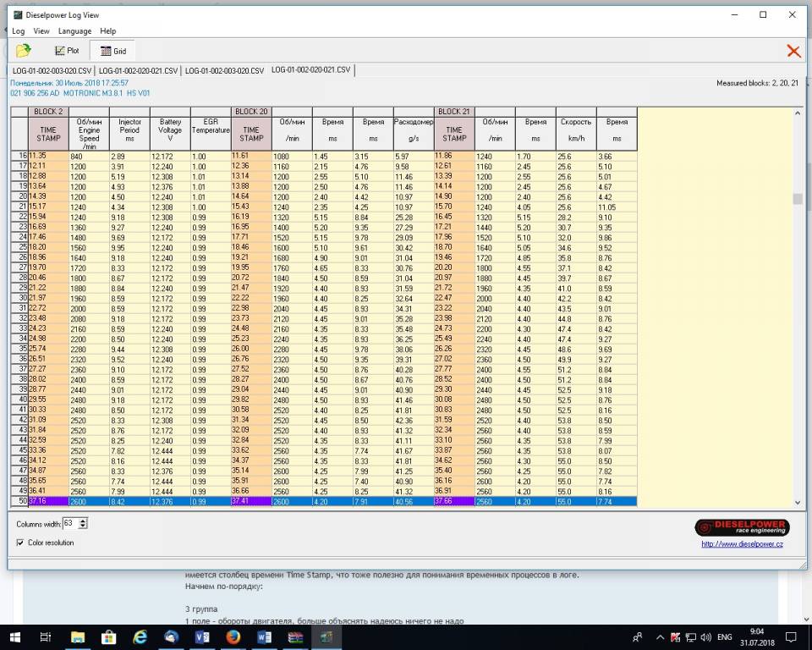Open Firefox from the taskbar
The height and width of the screenshot is (650, 812).
pyautogui.click(x=233, y=636)
